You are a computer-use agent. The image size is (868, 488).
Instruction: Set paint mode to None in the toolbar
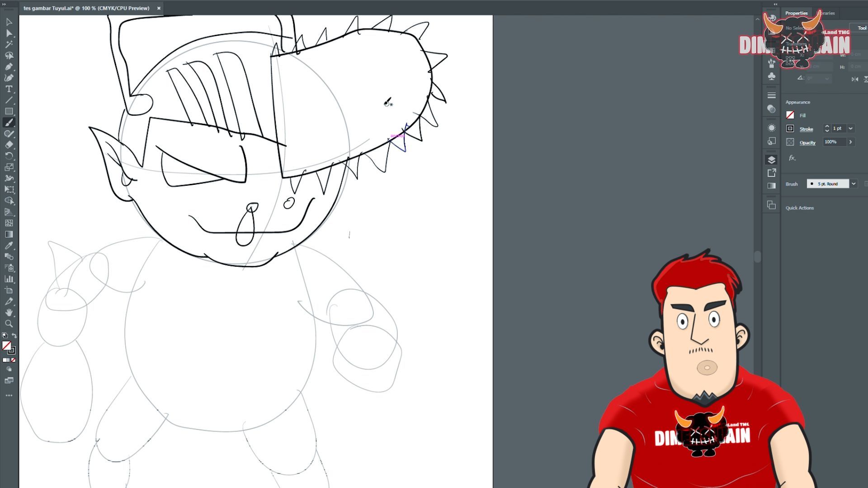[14, 360]
